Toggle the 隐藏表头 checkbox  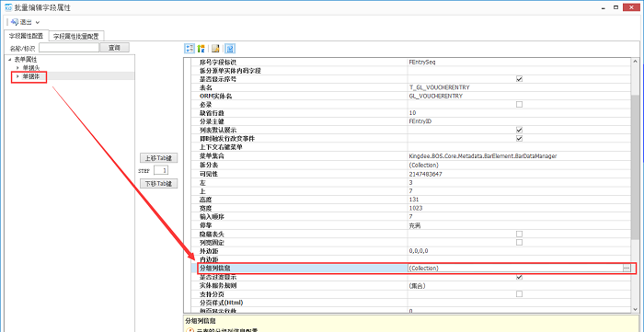pos(519,234)
